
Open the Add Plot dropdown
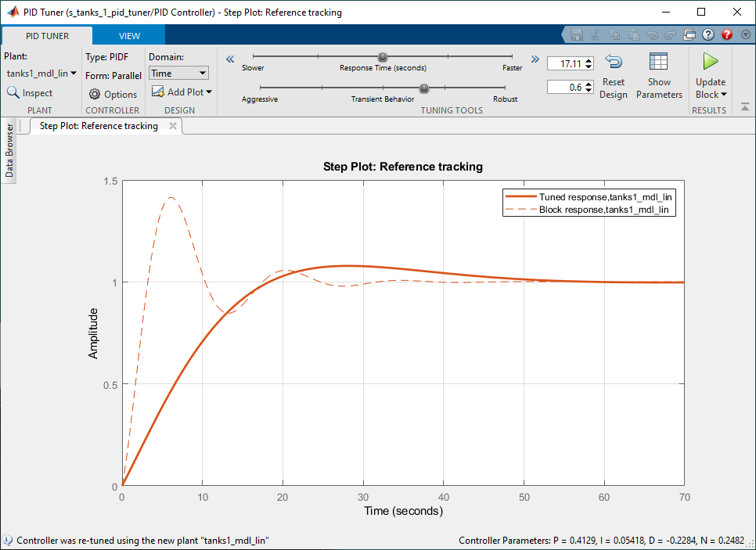point(182,92)
